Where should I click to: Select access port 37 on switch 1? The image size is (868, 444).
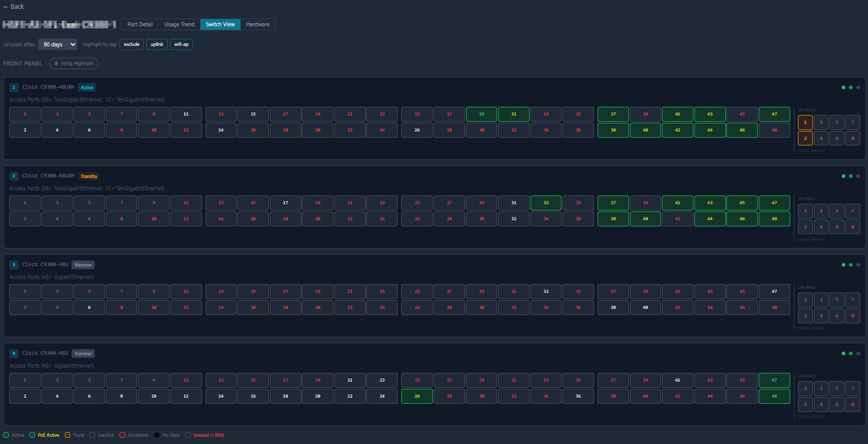pos(613,114)
